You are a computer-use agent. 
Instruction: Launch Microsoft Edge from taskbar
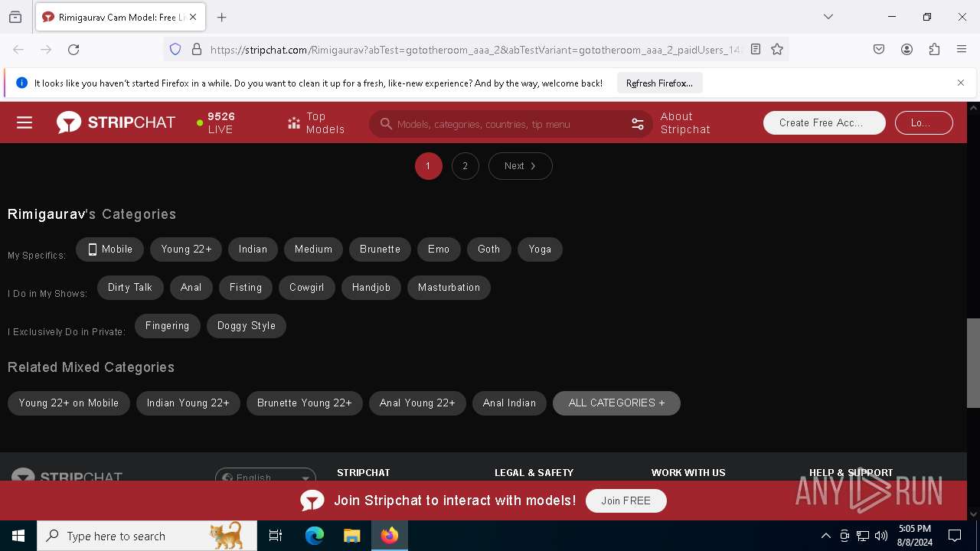click(315, 536)
